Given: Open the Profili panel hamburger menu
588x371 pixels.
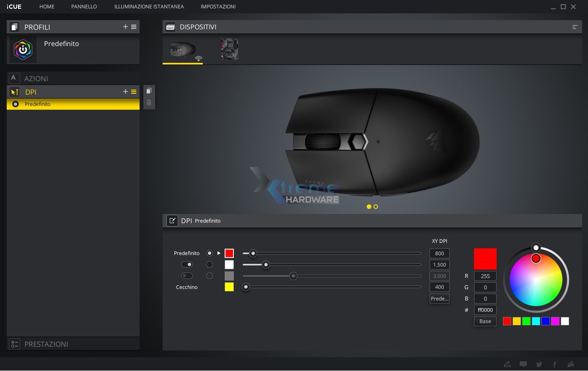Looking at the screenshot, I should pos(134,27).
